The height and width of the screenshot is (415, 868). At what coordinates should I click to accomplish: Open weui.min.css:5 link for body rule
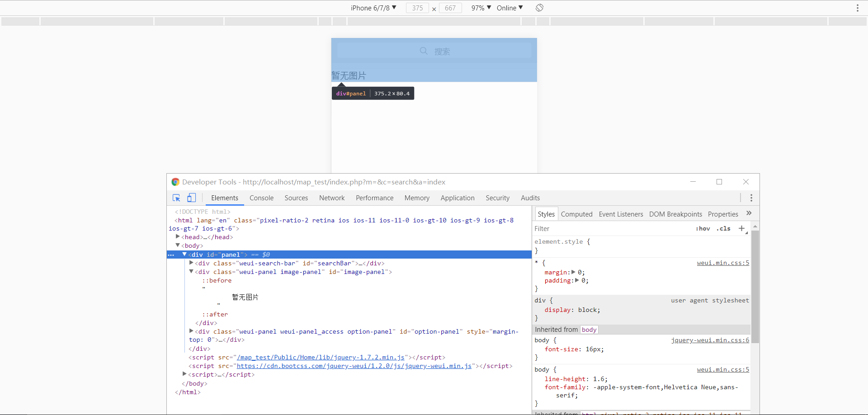click(x=723, y=369)
